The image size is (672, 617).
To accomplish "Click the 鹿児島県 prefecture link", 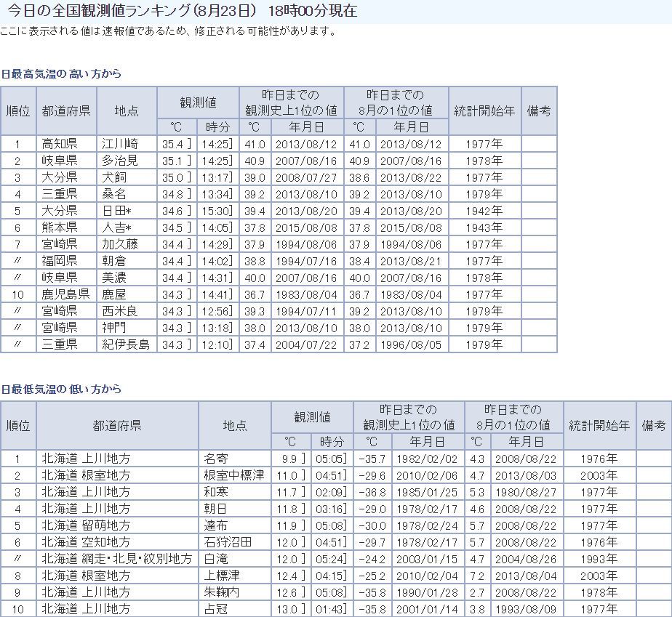I will (x=65, y=294).
